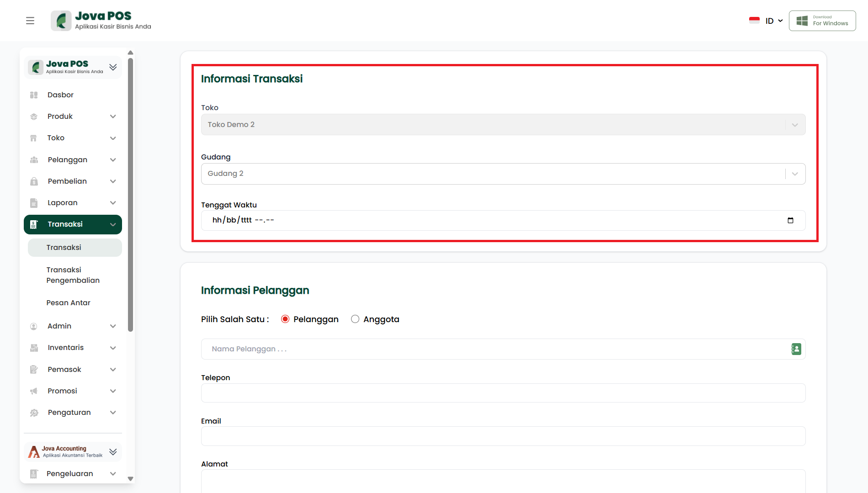
Task: Click Download For Windows button
Action: click(822, 21)
